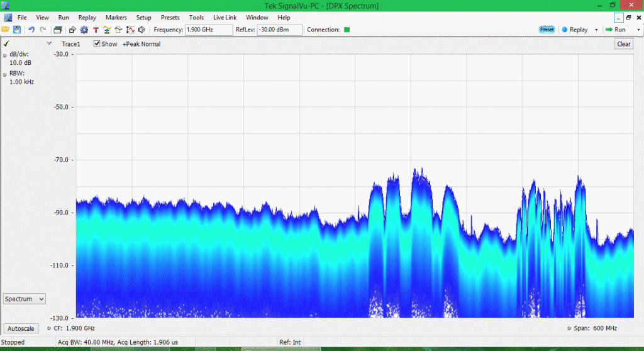The height and width of the screenshot is (351, 644).
Task: Open the Replay dropdown arrow
Action: [596, 30]
